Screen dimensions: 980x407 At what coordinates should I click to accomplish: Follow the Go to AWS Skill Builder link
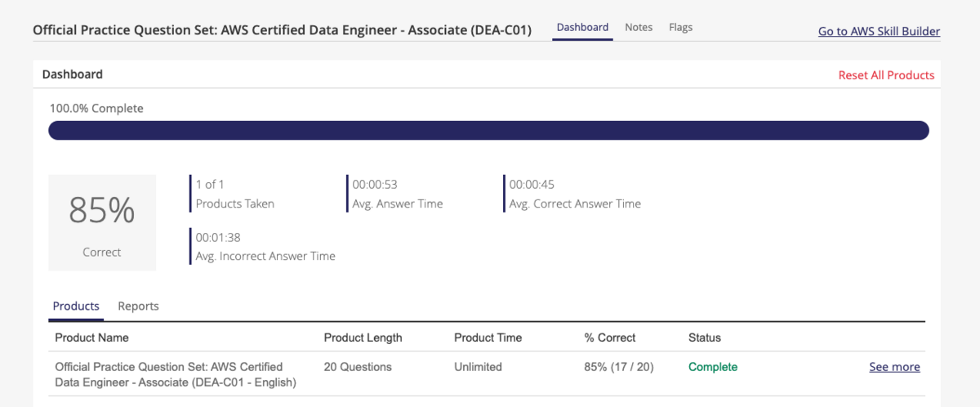tap(879, 32)
